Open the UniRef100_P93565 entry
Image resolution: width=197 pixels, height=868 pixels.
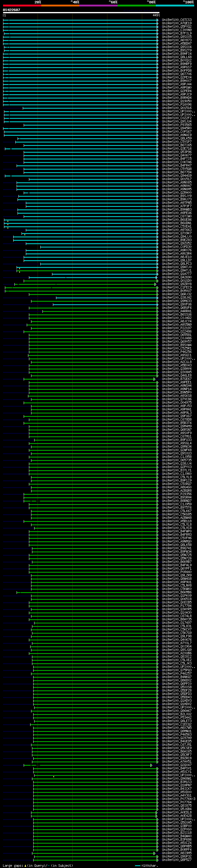point(176,125)
